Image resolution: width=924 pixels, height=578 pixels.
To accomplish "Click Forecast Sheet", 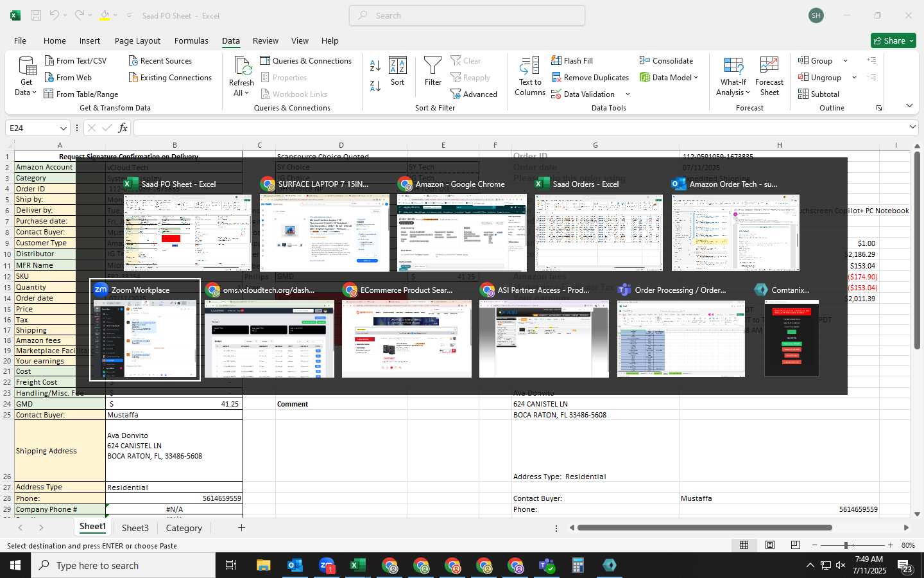I will [769, 76].
